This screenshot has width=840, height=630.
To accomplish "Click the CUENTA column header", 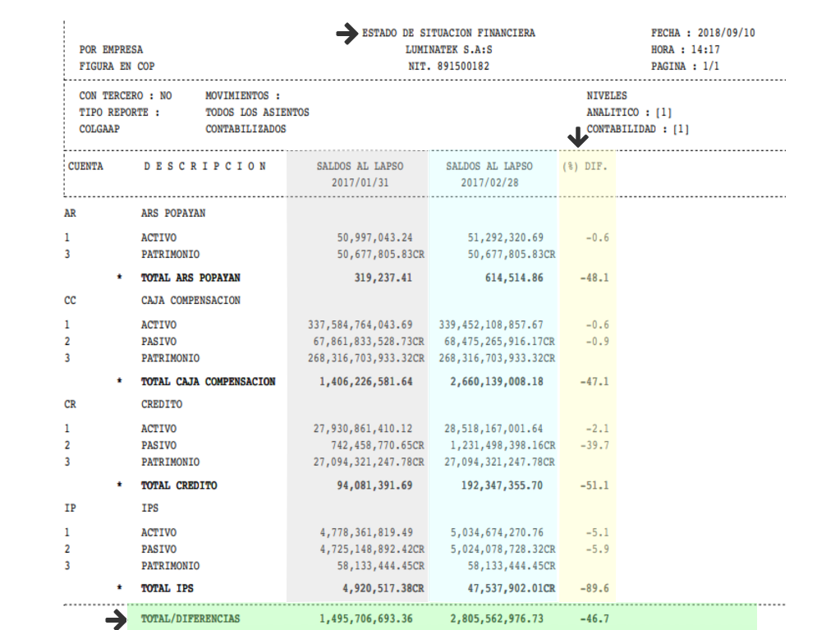I will [85, 166].
